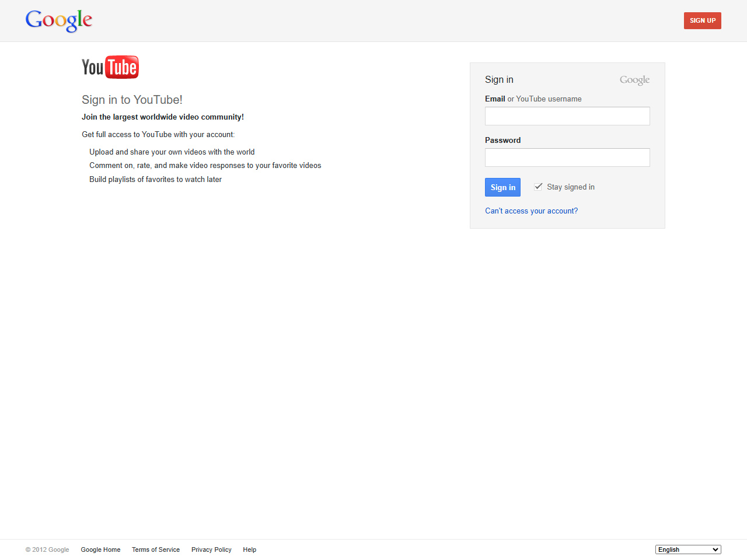Toggle the Stay signed in checkbox

coord(538,187)
